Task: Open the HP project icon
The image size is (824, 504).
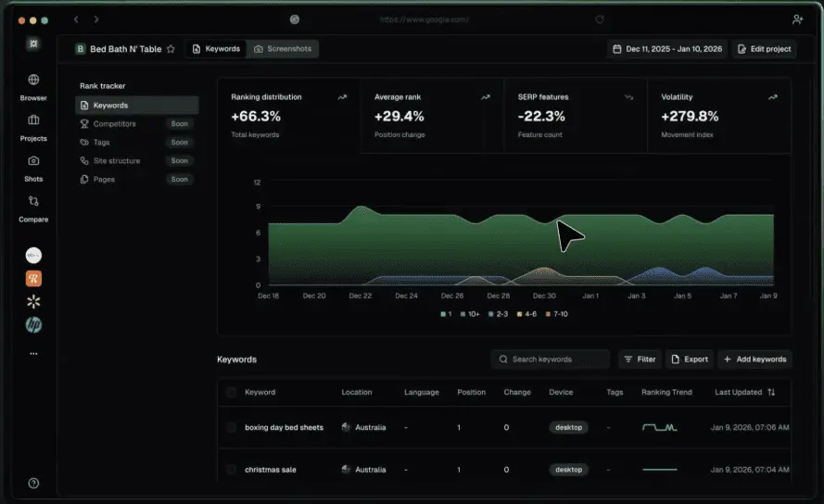Action: 33,325
